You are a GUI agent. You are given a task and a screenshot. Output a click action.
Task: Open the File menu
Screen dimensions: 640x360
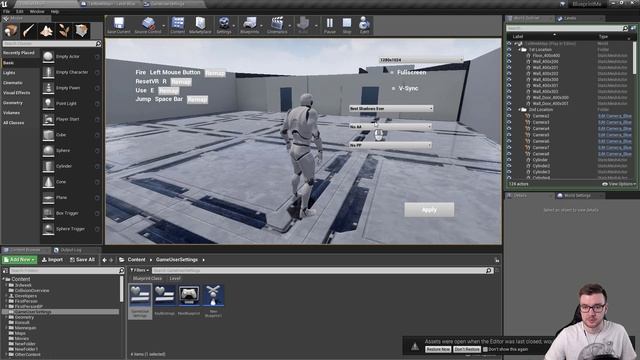[x=7, y=12]
